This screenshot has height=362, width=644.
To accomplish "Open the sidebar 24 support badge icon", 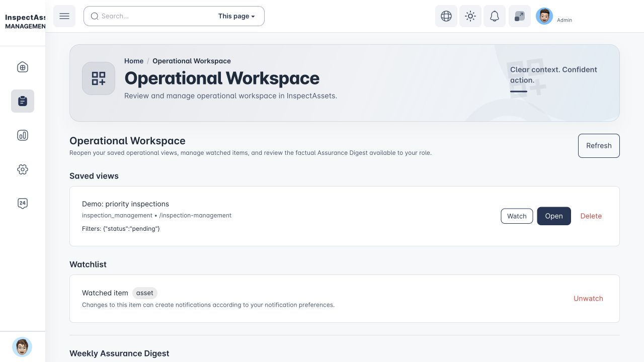I will (x=23, y=204).
